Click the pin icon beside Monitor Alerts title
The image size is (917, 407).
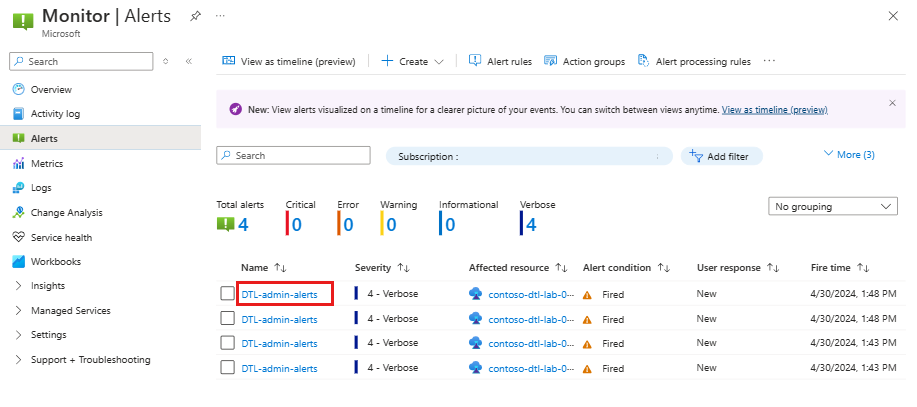[195, 16]
